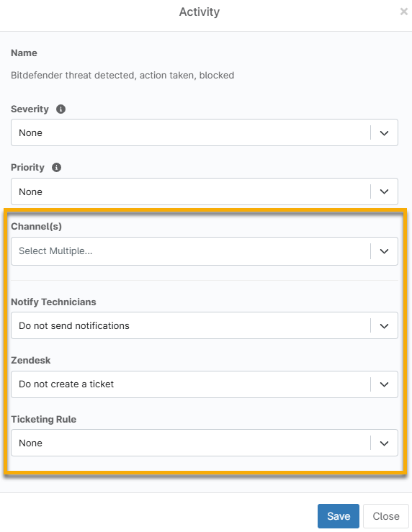Click the Name label
412x532 pixels.
[24, 53]
